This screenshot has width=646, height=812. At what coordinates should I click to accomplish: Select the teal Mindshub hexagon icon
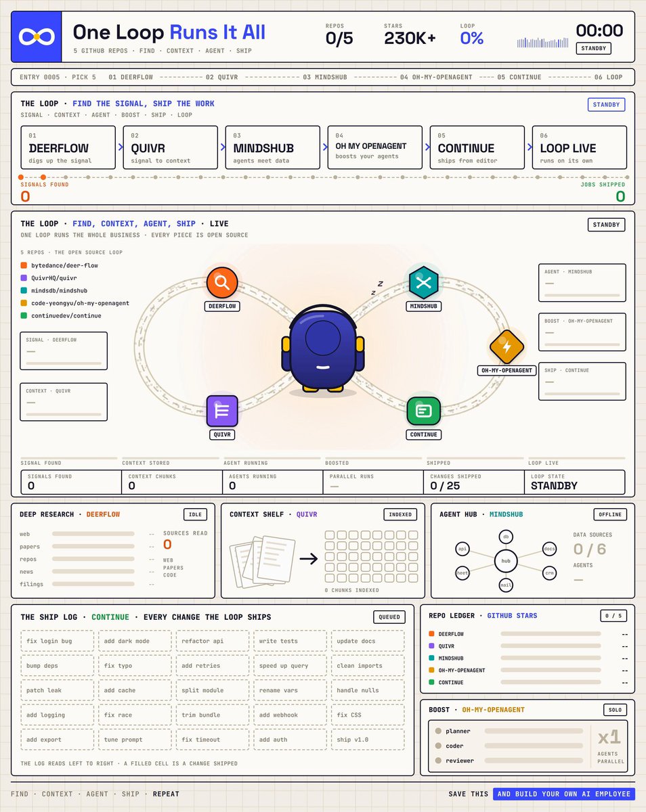coord(423,283)
